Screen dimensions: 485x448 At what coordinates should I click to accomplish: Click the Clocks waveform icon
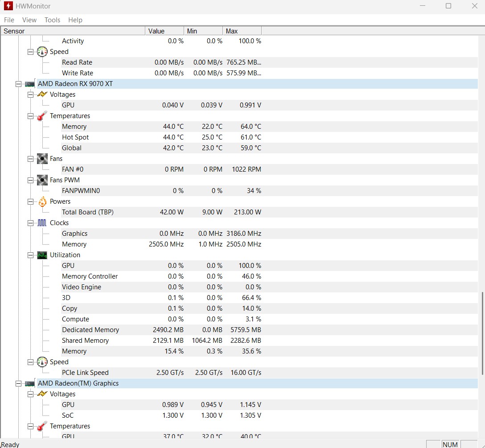coord(42,223)
